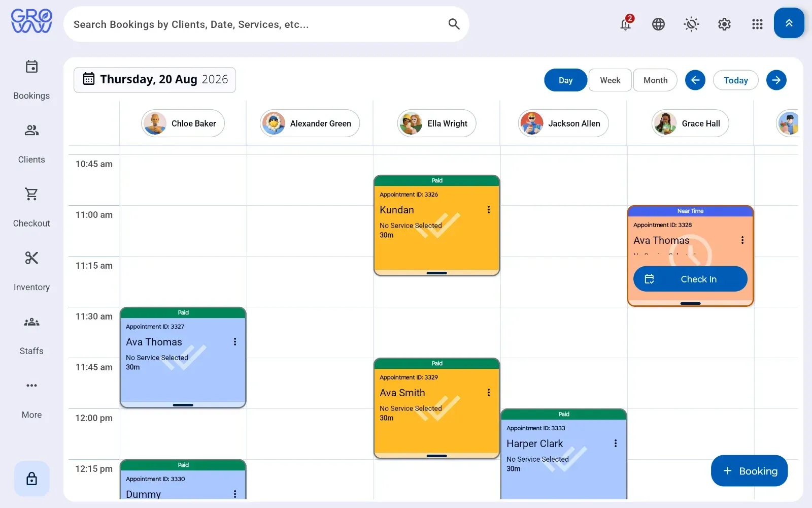The width and height of the screenshot is (812, 508).
Task: Open options menu for appointment 3327
Action: tap(235, 342)
